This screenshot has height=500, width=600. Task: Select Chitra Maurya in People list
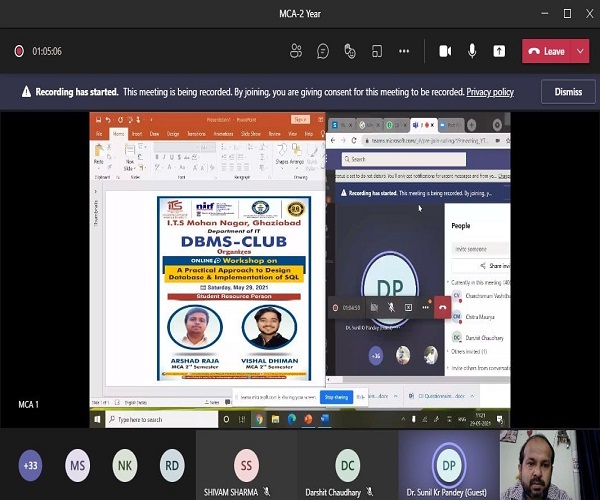[x=480, y=317]
